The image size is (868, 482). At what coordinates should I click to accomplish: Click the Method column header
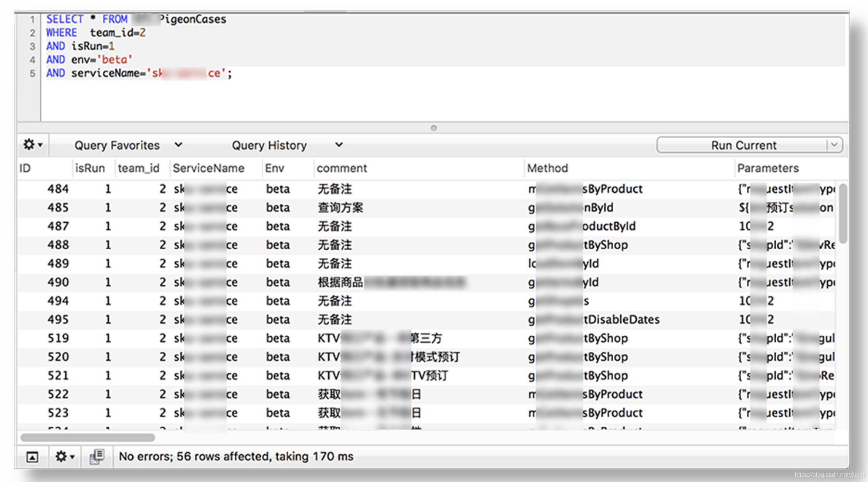coord(630,168)
